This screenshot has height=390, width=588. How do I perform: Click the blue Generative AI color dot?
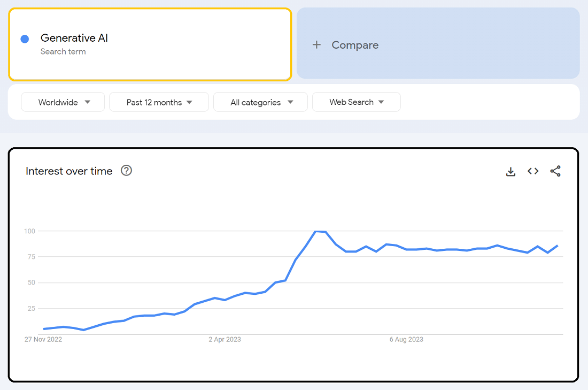25,39
